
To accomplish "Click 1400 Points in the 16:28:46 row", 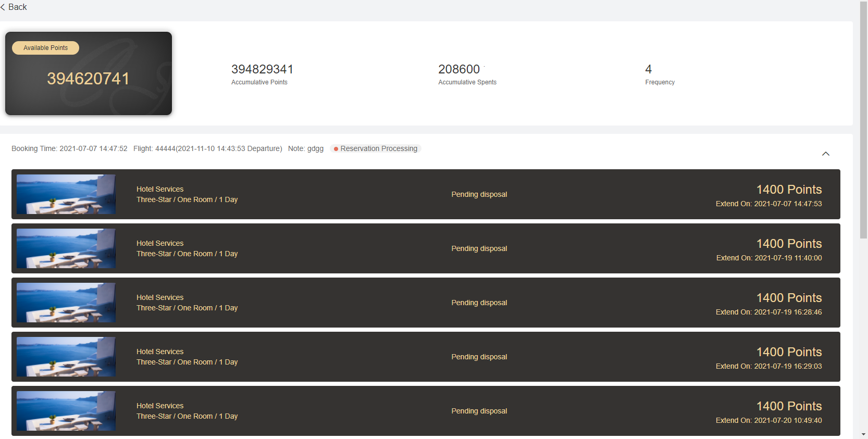I will 789,298.
